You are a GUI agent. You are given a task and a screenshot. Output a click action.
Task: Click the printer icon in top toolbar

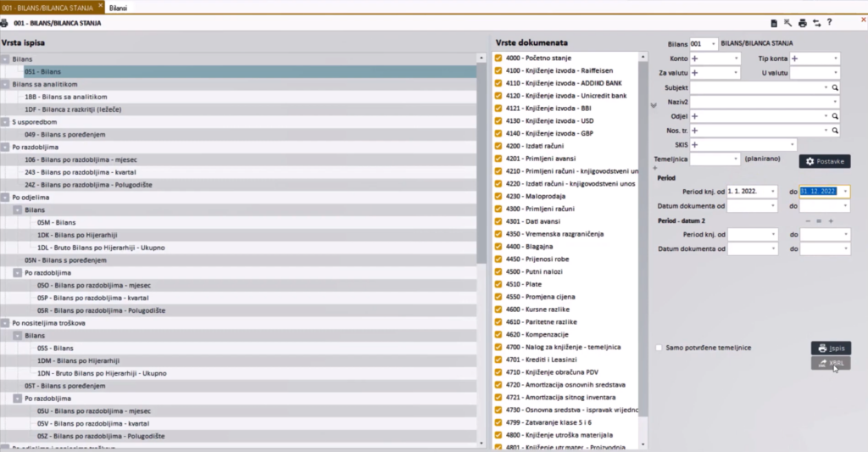click(x=802, y=23)
